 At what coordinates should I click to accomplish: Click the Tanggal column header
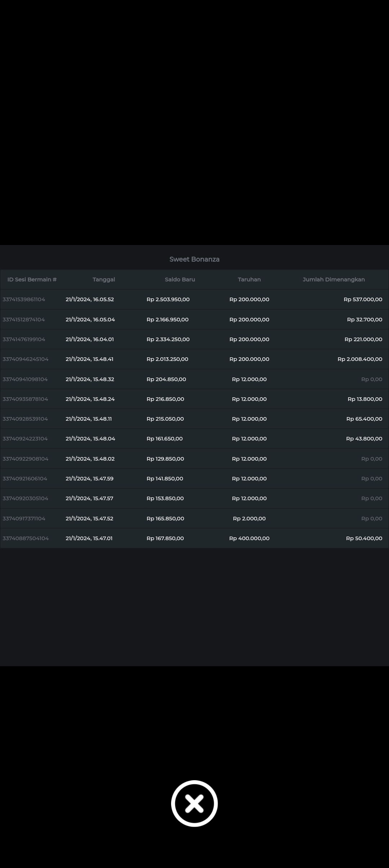click(104, 279)
